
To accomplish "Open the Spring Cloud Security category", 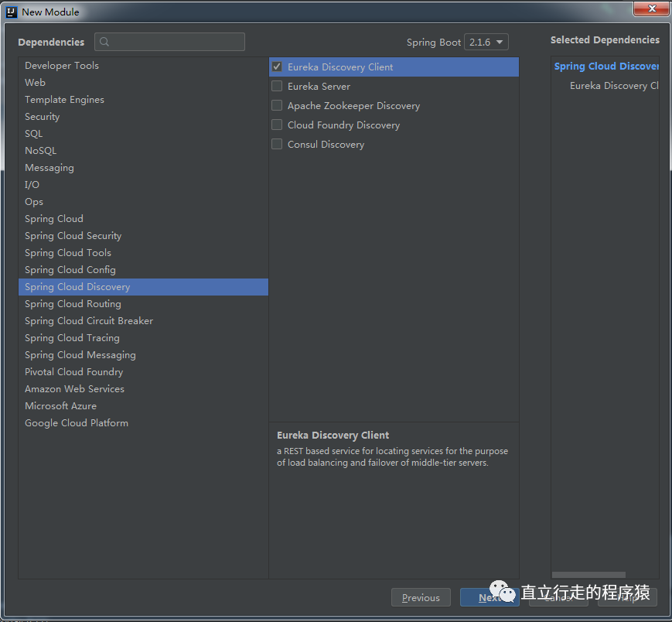I will click(143, 236).
